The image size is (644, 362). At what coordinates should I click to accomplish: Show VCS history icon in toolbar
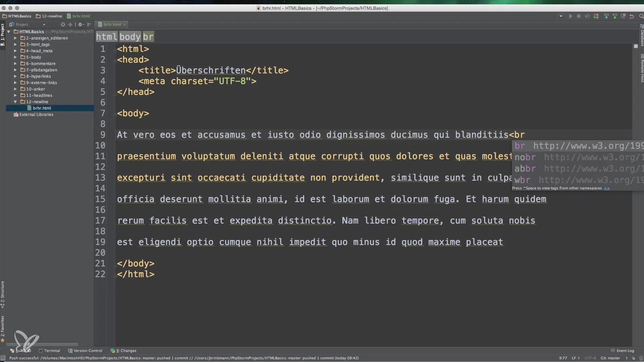(x=623, y=16)
